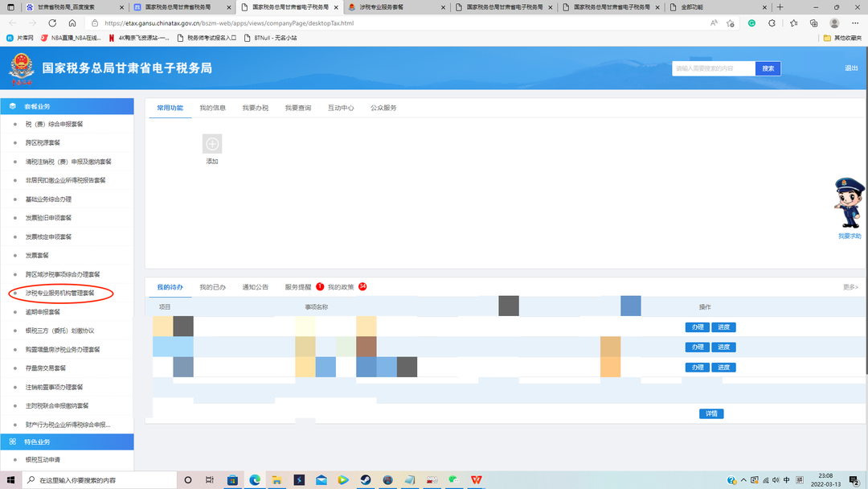
Task: Click the tax officer mascot help figure
Action: click(850, 203)
